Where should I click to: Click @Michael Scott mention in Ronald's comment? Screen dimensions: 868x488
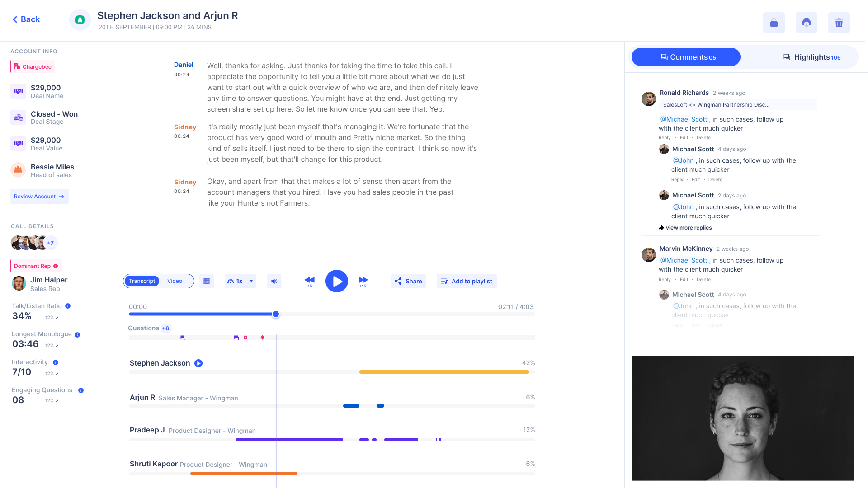[684, 119]
